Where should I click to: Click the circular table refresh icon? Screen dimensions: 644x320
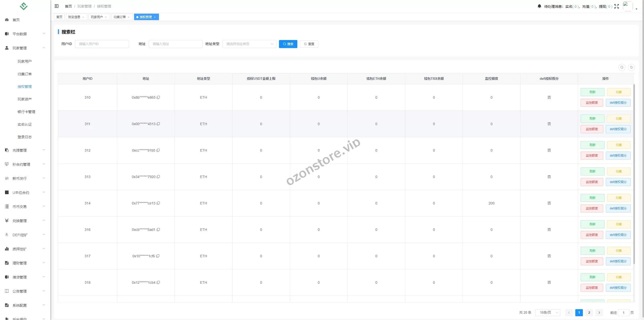click(631, 67)
